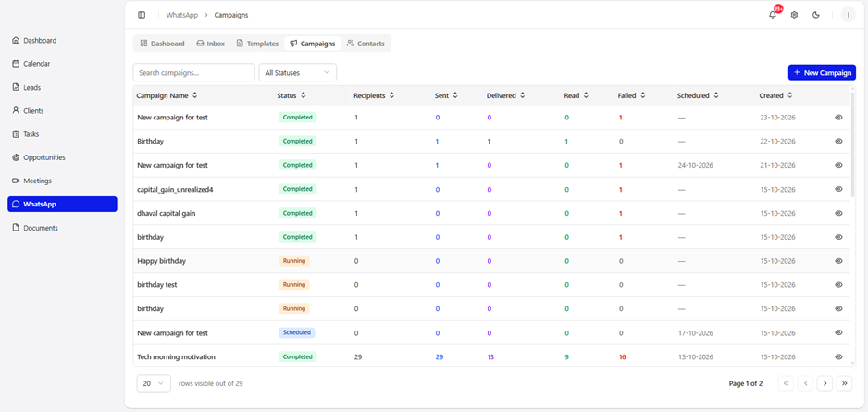The width and height of the screenshot is (868, 412).
Task: Open the user avatar menu
Action: pos(848,15)
